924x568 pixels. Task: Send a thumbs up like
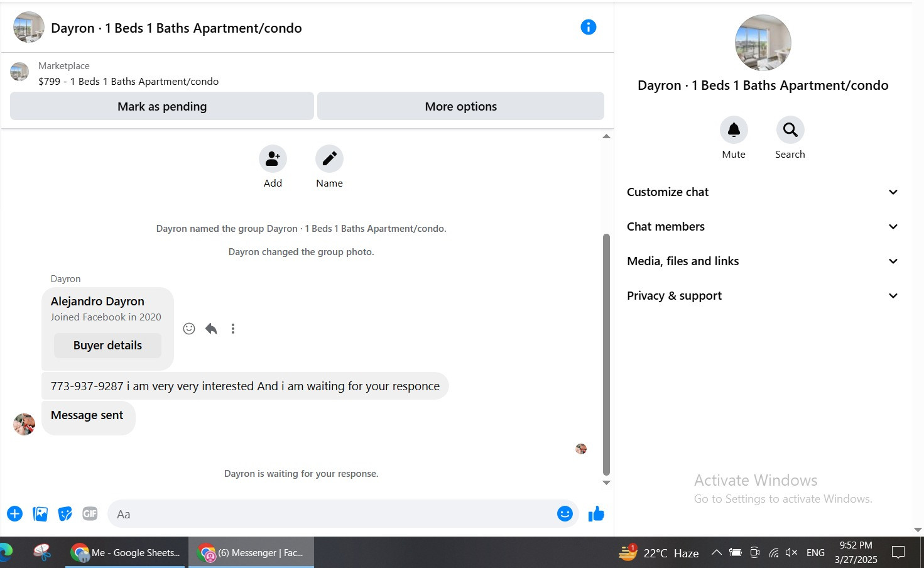click(596, 514)
